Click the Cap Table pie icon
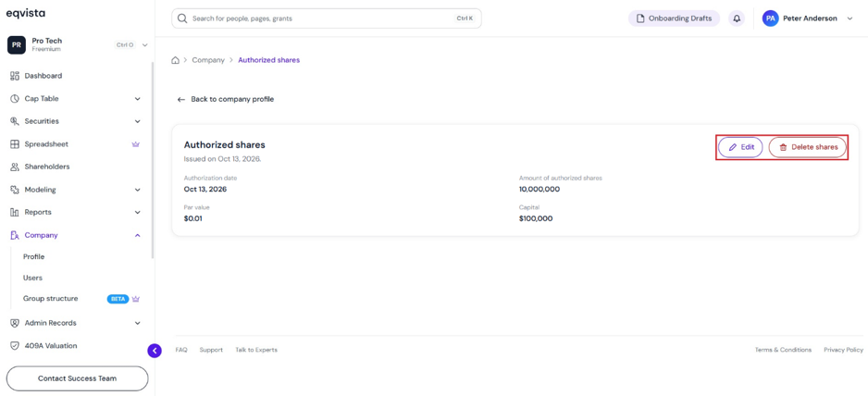The height and width of the screenshot is (396, 868). [x=15, y=99]
